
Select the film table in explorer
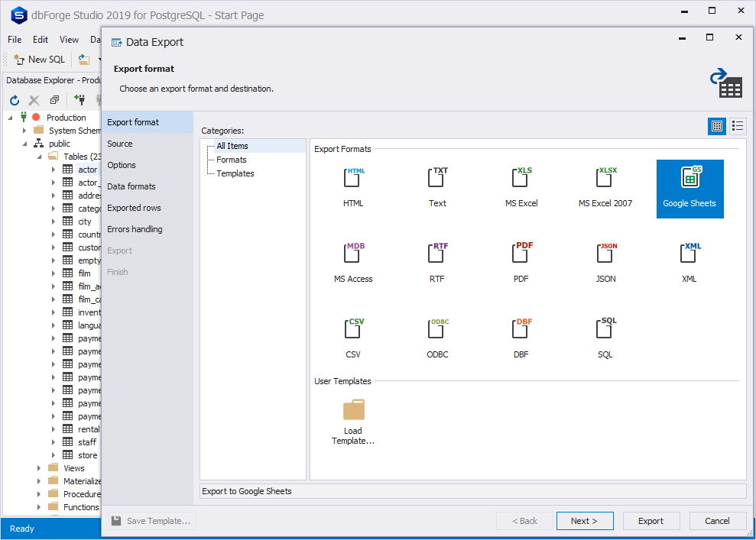(84, 273)
